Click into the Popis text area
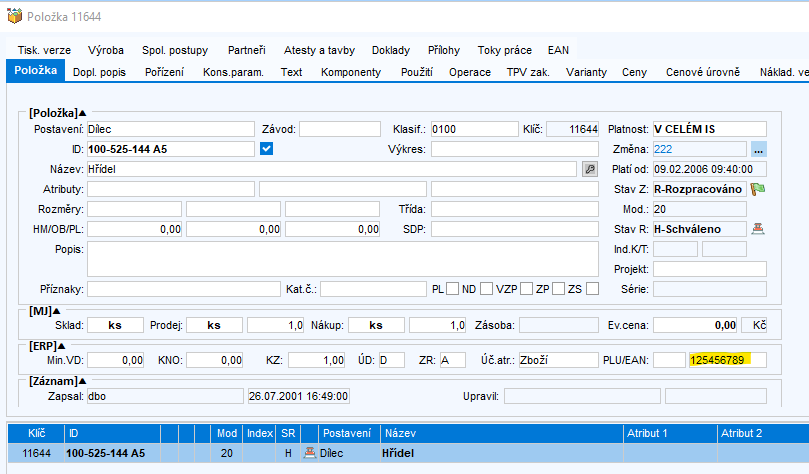 pos(342,258)
